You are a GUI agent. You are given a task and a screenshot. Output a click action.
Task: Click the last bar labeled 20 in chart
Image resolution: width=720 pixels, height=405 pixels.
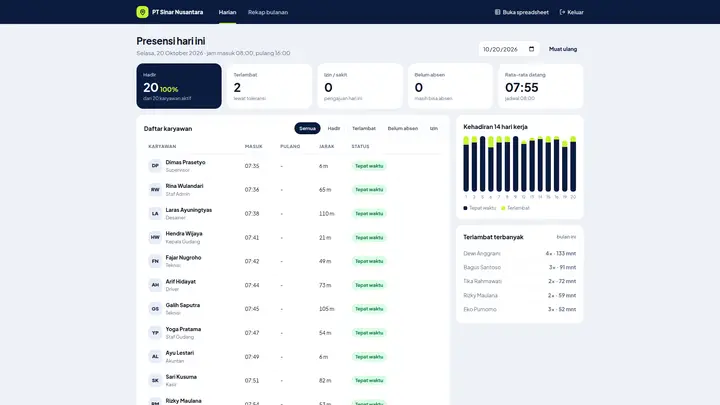point(573,164)
